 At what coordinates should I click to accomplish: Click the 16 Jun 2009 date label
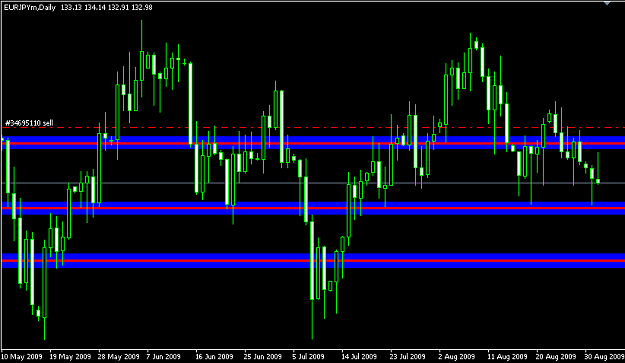point(214,357)
